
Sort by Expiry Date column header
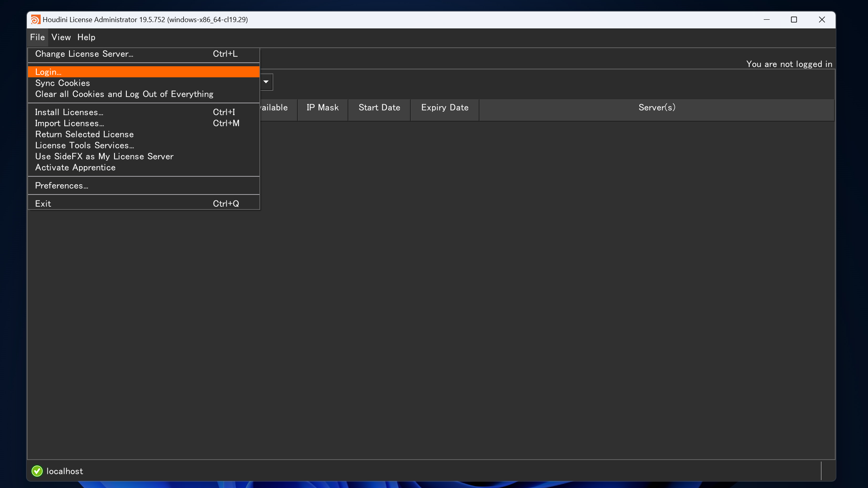point(445,108)
